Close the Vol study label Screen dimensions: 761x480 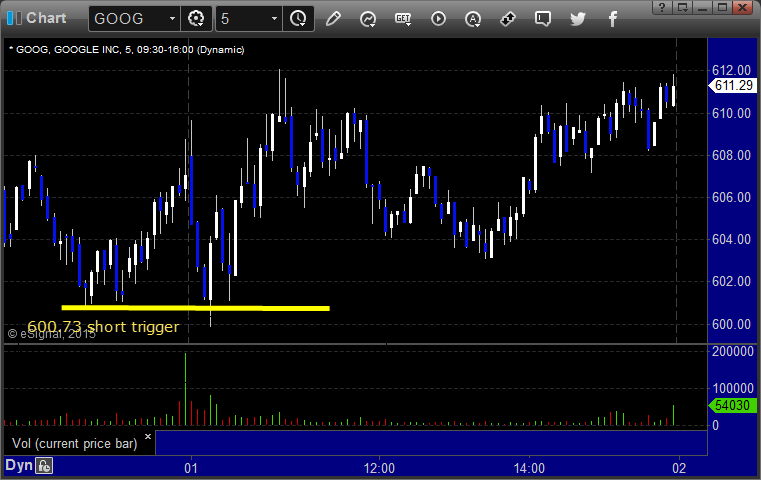(148, 436)
